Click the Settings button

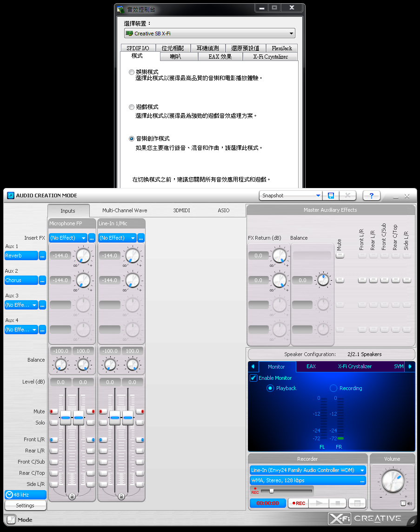26,505
